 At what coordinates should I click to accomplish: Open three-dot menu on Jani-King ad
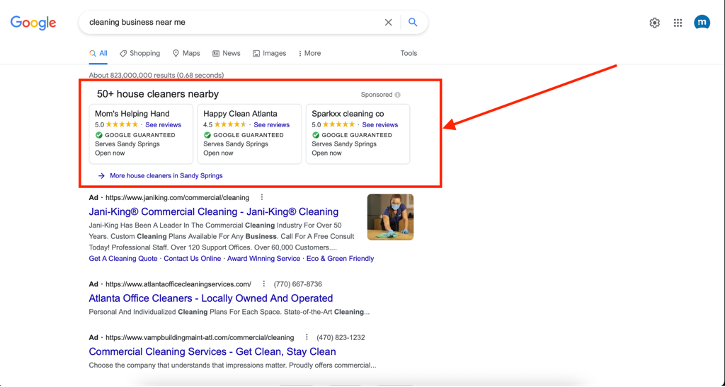[x=262, y=197]
